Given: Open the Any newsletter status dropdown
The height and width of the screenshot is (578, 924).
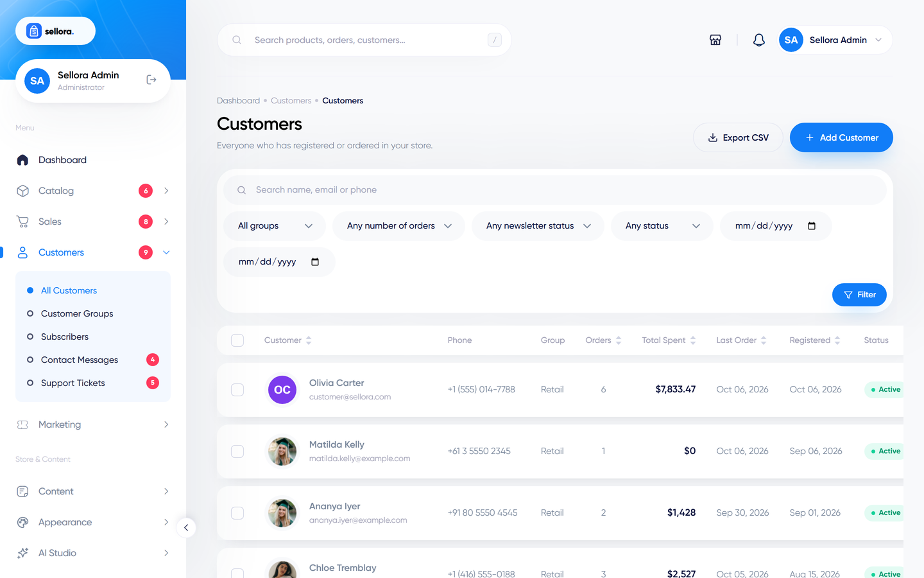Looking at the screenshot, I should [x=538, y=226].
